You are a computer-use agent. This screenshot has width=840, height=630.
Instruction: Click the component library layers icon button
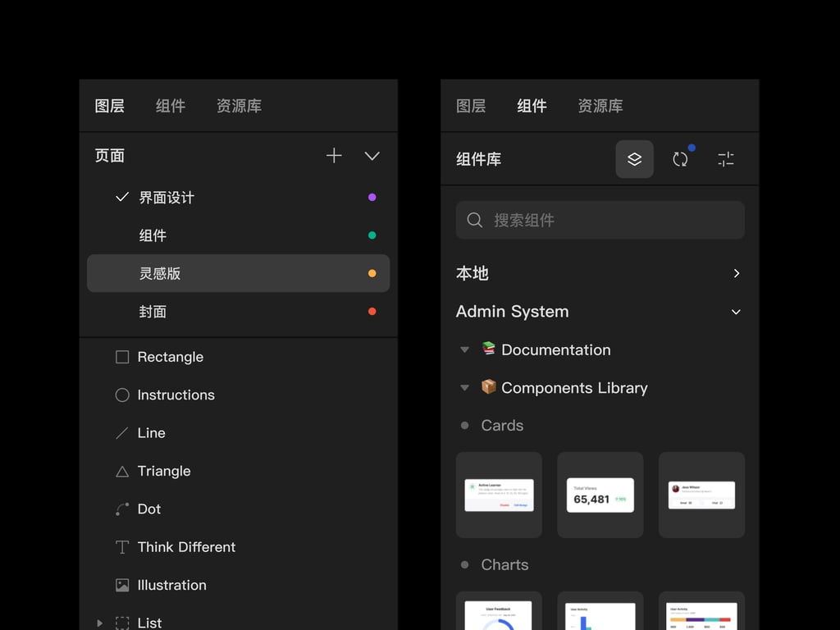634,159
